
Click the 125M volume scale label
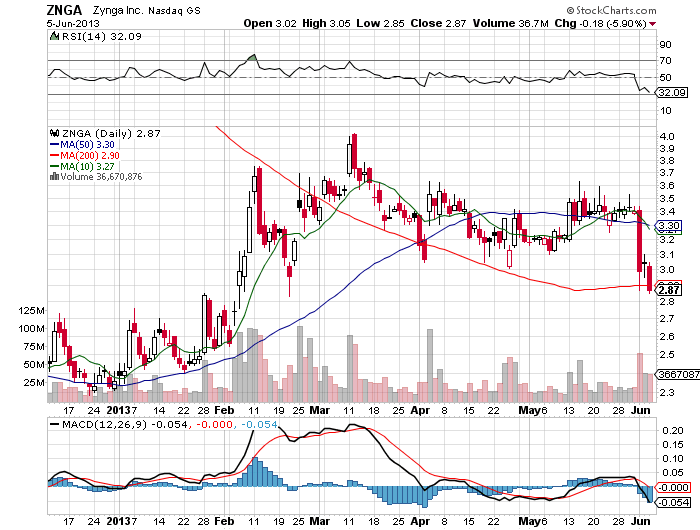click(x=31, y=310)
